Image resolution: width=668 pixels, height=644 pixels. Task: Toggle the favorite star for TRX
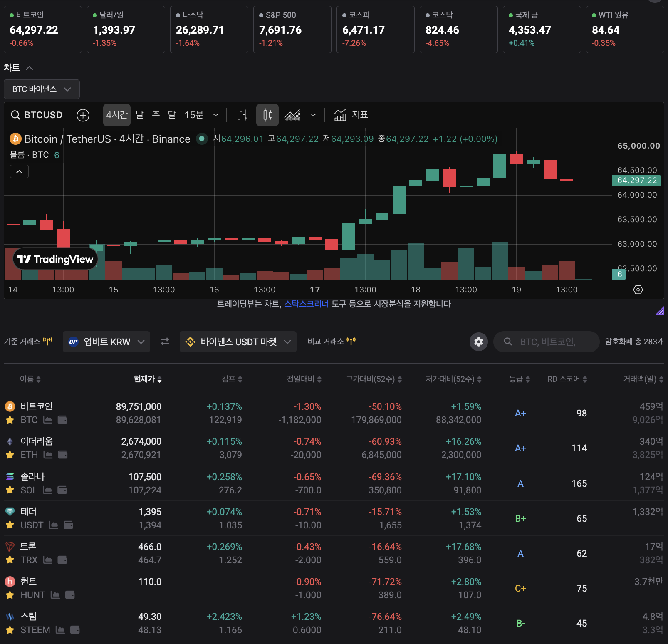pyautogui.click(x=10, y=560)
